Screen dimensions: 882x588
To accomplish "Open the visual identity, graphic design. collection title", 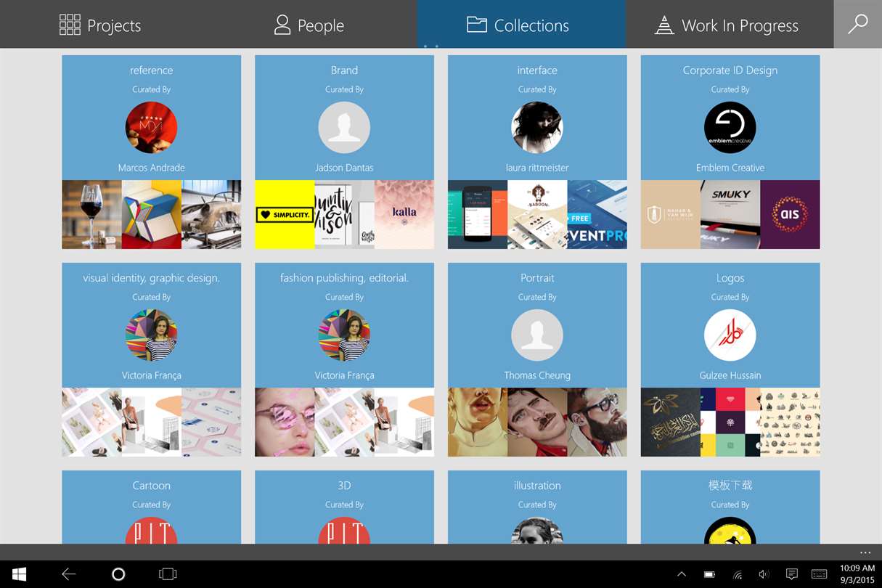I will 152,278.
